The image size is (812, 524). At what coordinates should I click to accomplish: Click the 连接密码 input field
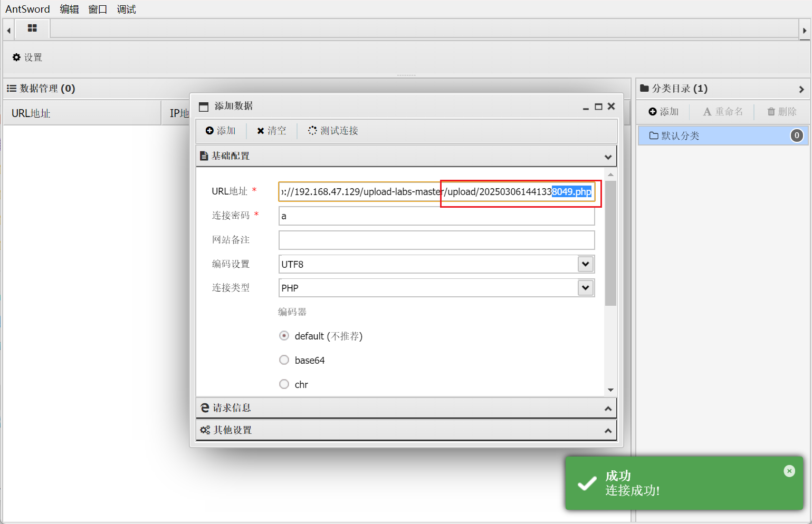[x=436, y=216]
